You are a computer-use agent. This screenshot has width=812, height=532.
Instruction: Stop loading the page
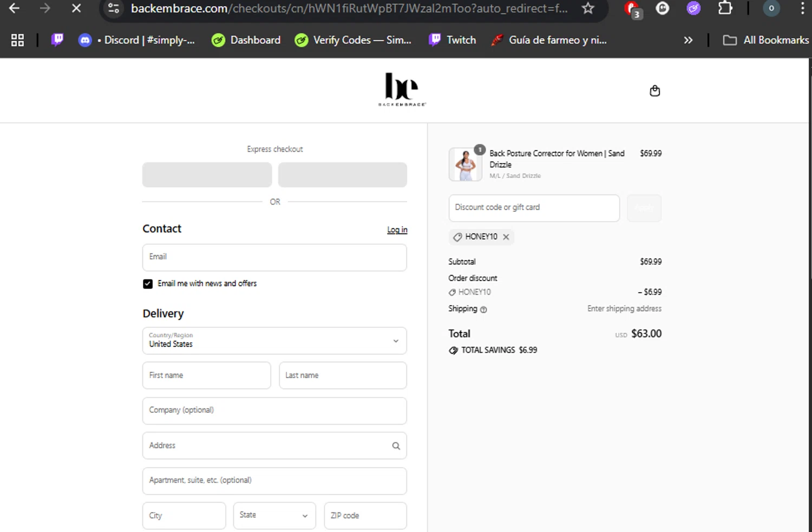[76, 8]
